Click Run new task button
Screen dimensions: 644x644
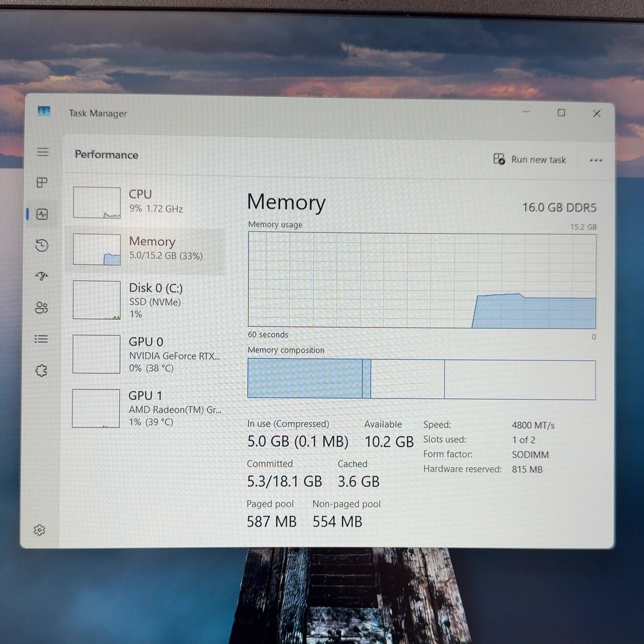point(530,159)
